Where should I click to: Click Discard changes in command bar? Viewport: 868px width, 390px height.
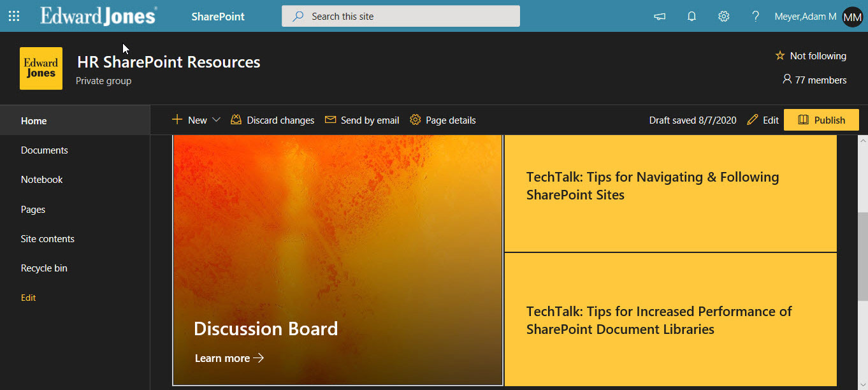(273, 120)
